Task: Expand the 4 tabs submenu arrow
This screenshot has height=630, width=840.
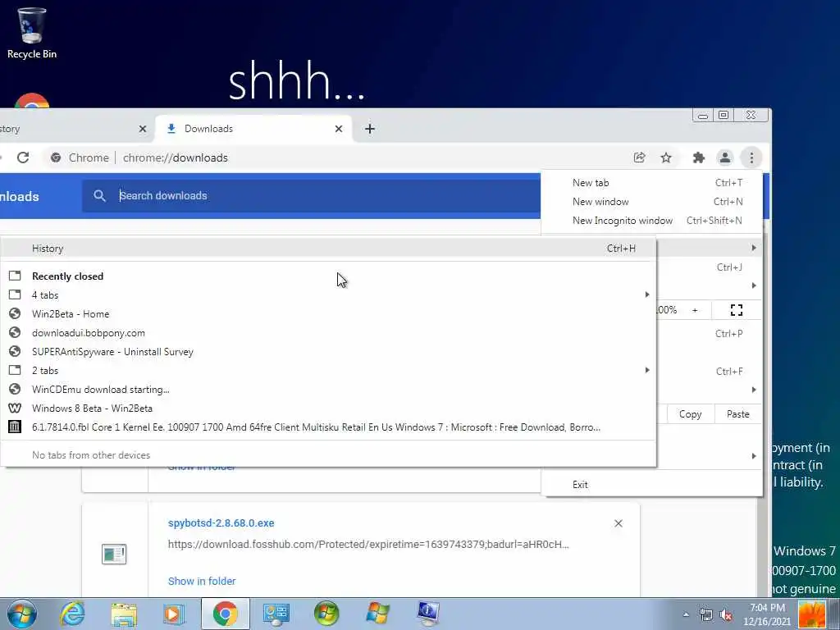Action: [647, 294]
